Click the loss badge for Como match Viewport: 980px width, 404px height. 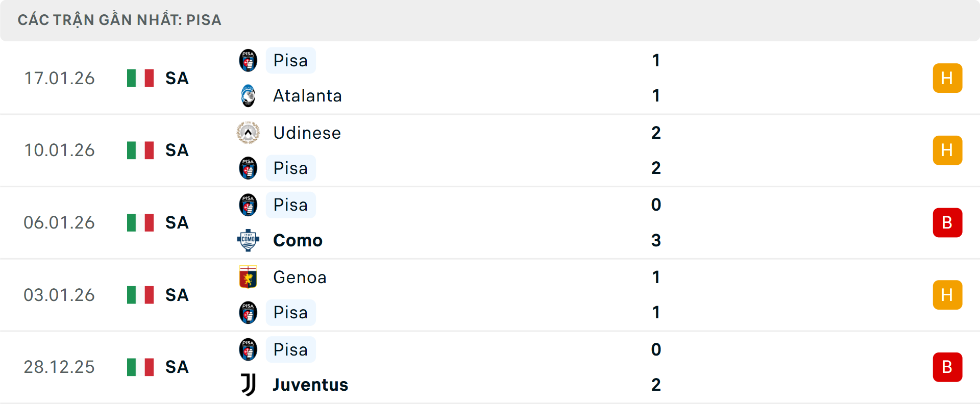[x=947, y=223]
